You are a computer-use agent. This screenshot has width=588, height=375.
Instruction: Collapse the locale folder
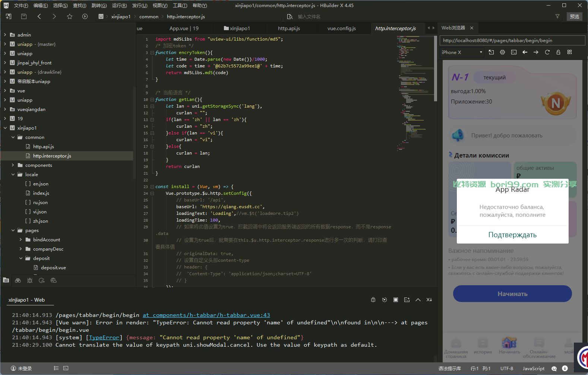pyautogui.click(x=13, y=174)
